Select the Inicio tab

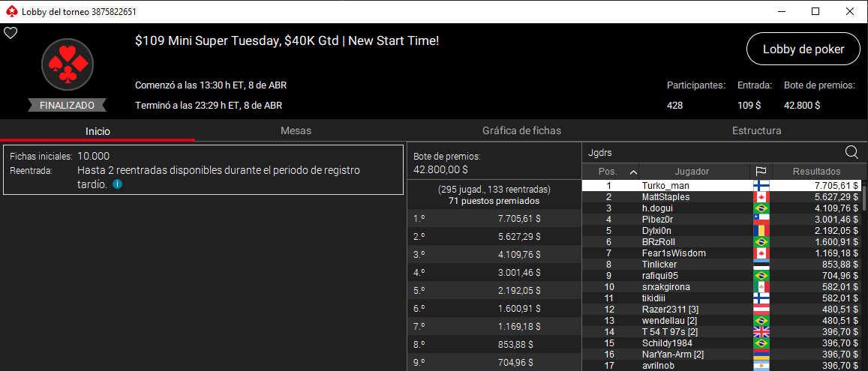[98, 131]
